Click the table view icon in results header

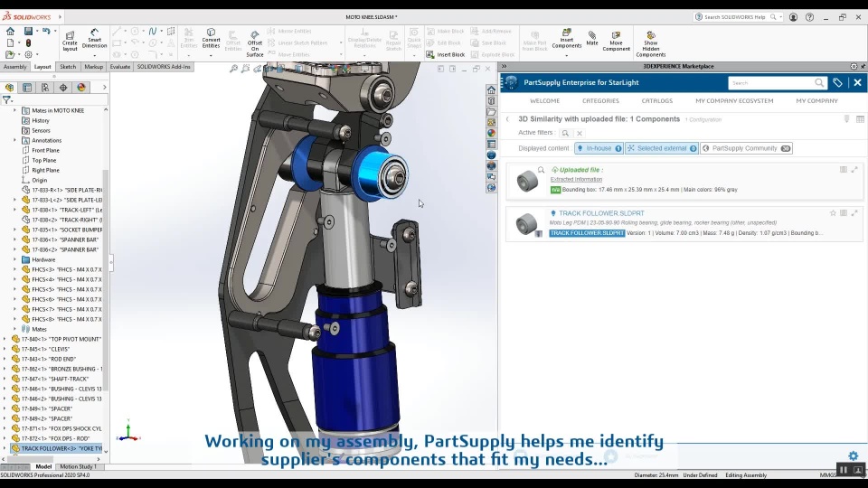click(860, 119)
